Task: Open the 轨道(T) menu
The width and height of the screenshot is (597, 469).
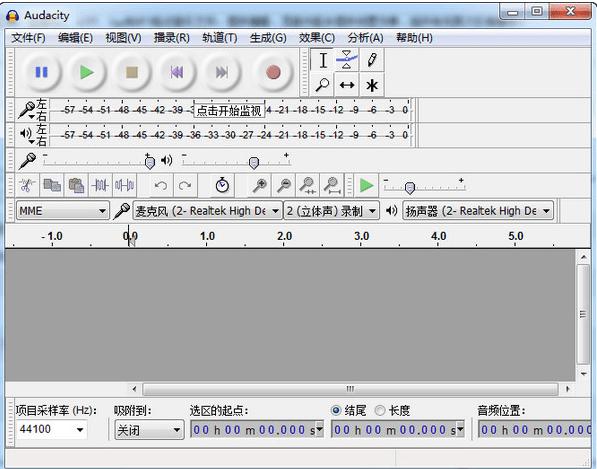Action: click(219, 38)
